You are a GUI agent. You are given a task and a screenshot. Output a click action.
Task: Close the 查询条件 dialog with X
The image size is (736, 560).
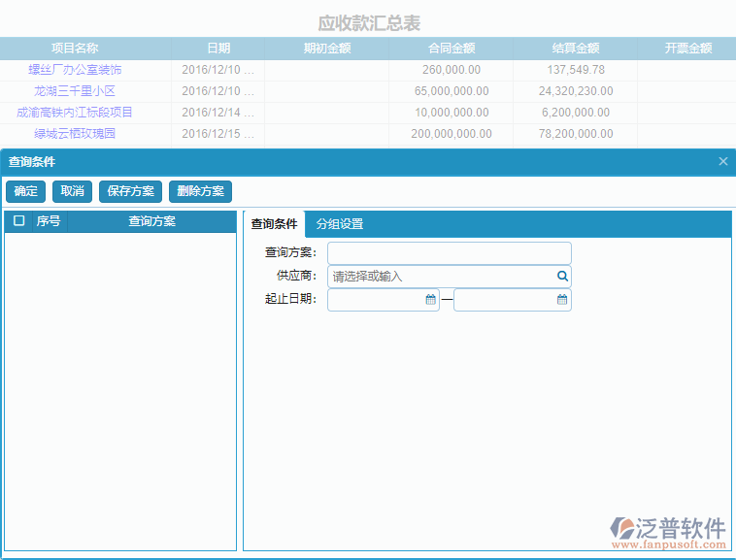click(723, 162)
